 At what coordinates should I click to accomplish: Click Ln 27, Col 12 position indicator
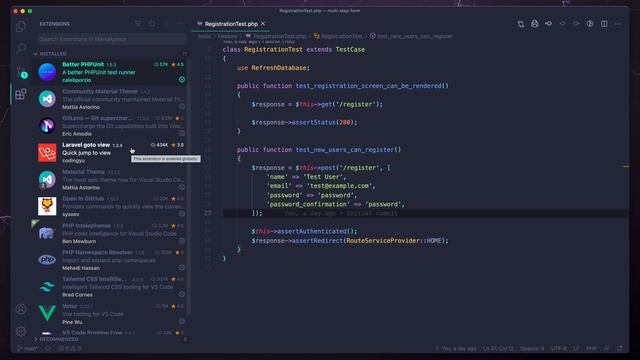click(x=498, y=348)
